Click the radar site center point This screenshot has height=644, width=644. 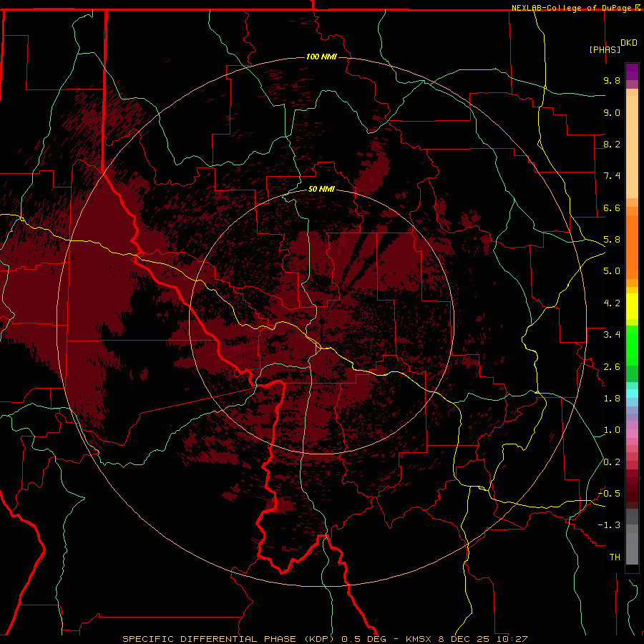pos(322,321)
